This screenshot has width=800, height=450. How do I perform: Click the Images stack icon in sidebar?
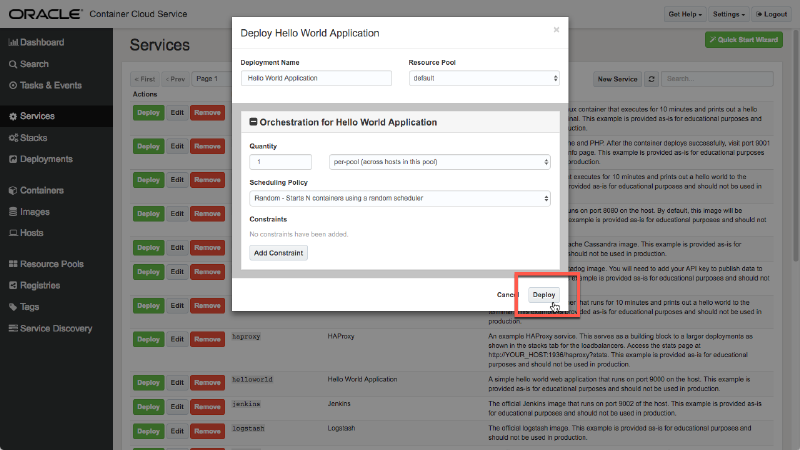click(x=13, y=212)
